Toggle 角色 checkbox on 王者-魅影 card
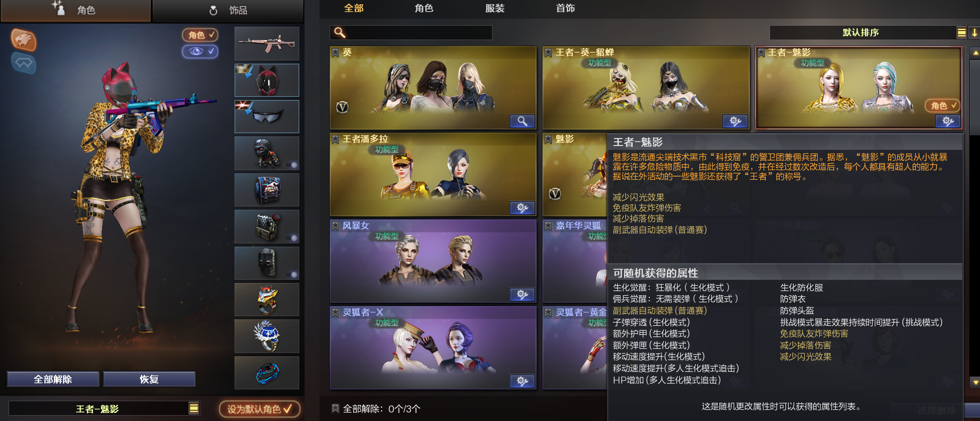This screenshot has width=980, height=421. point(942,106)
